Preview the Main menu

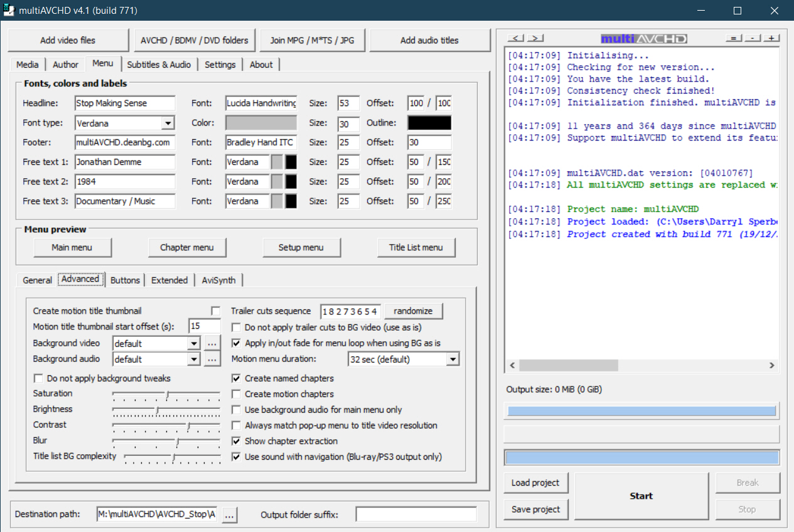[x=72, y=247]
